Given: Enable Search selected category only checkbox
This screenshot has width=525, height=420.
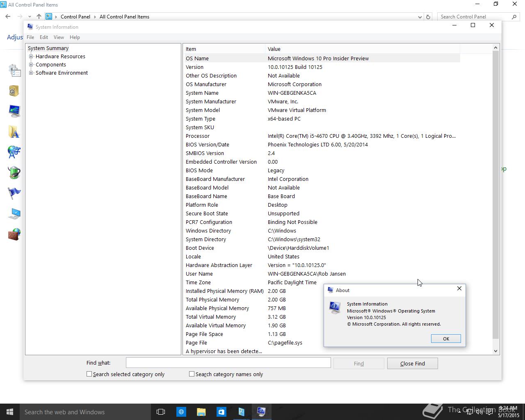Looking at the screenshot, I should point(89,374).
